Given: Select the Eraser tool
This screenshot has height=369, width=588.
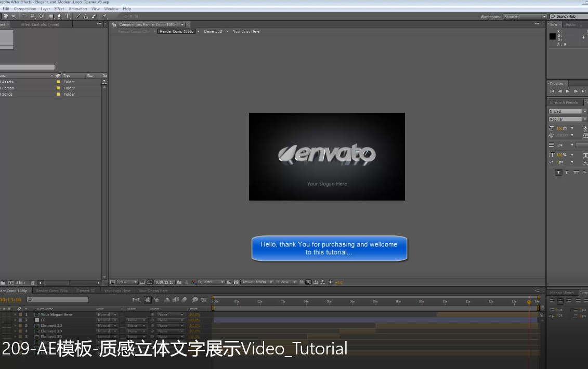Looking at the screenshot, I should (x=94, y=16).
